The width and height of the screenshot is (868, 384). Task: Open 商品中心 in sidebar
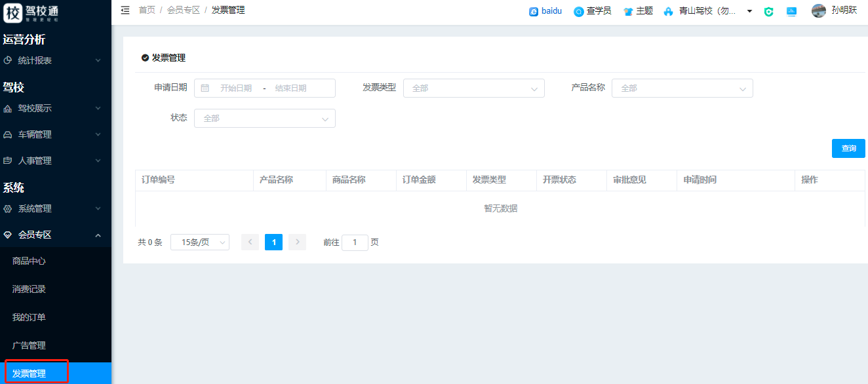click(x=56, y=261)
